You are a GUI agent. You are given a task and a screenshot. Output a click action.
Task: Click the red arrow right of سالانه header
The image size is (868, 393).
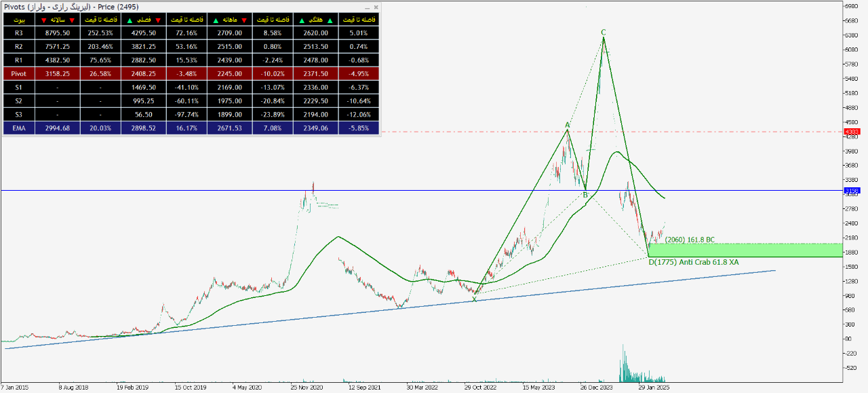72,20
